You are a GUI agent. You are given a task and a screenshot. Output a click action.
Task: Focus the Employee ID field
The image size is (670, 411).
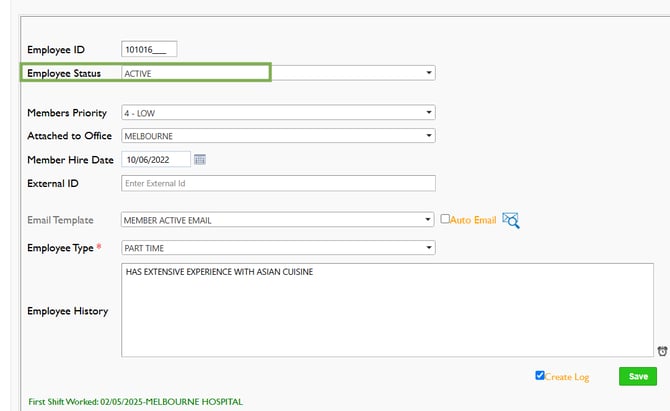click(149, 49)
